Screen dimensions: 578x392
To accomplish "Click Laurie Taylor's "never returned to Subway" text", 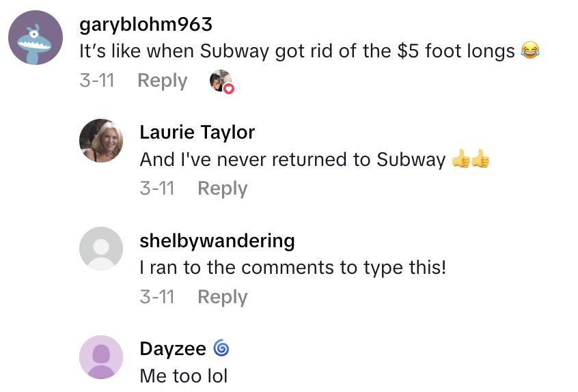I will [292, 160].
